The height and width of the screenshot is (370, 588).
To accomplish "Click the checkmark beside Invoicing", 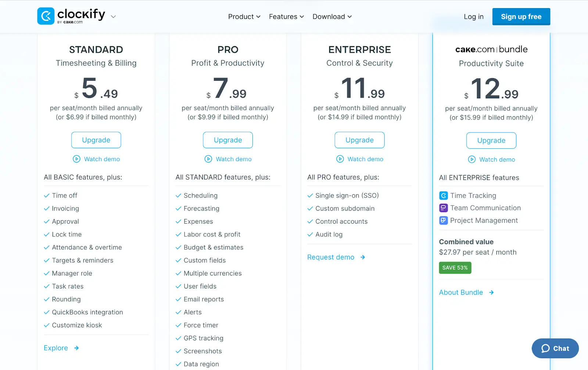I will 47,208.
